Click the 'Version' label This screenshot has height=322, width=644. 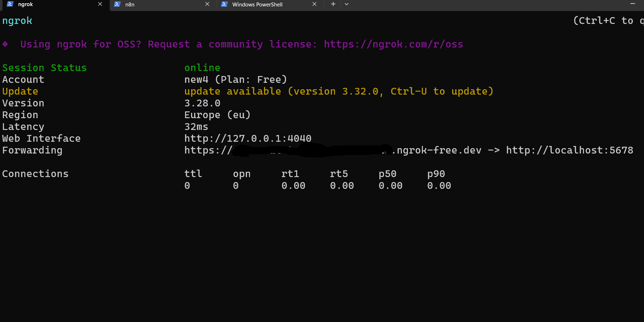(x=23, y=103)
